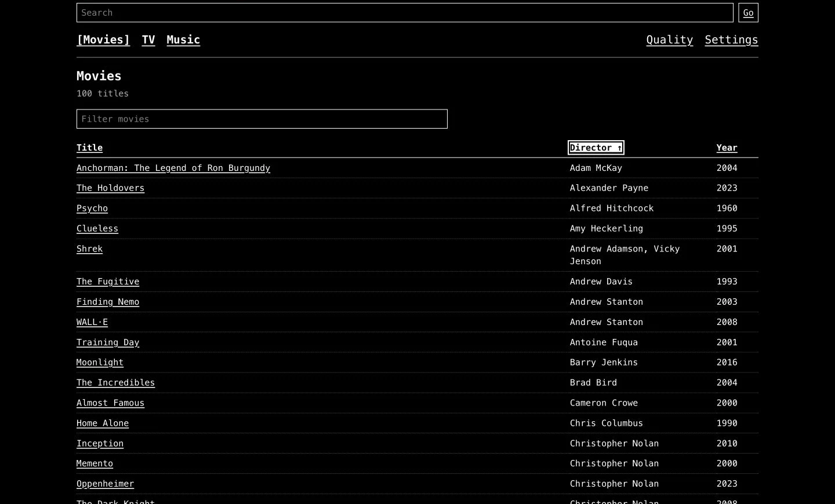The image size is (835, 504).
Task: Switch to the Music tab
Action: (183, 40)
